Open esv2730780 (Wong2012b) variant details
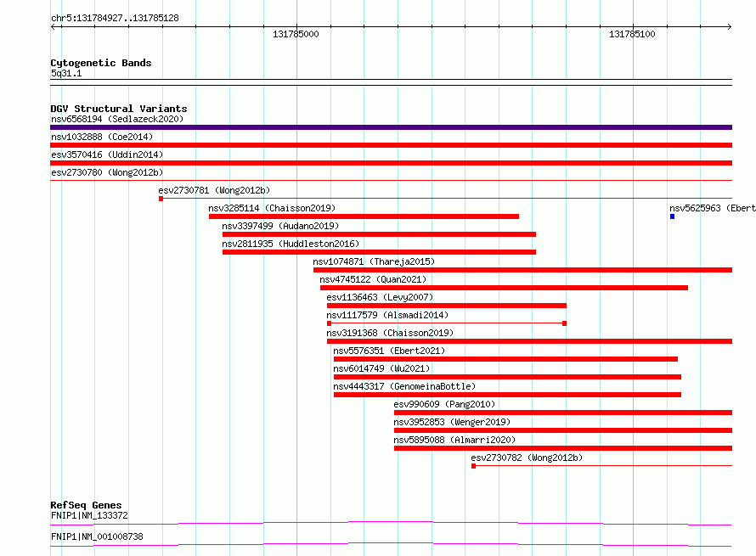 pos(107,172)
